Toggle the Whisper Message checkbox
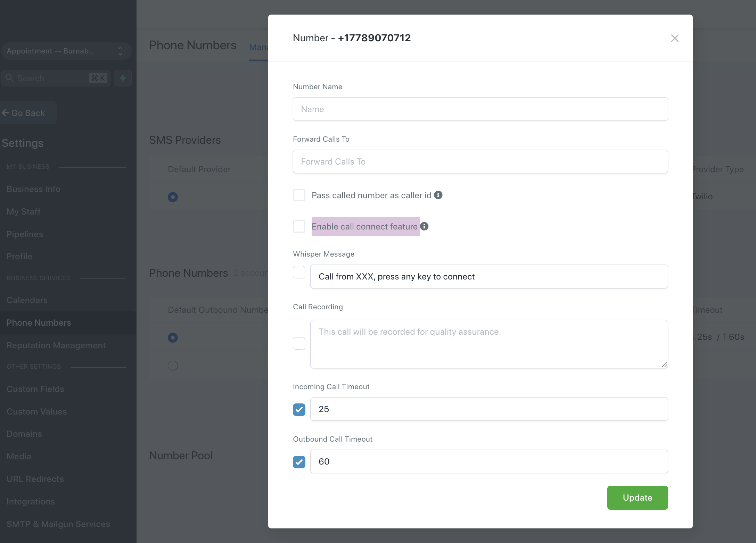756x543 pixels. 299,272
